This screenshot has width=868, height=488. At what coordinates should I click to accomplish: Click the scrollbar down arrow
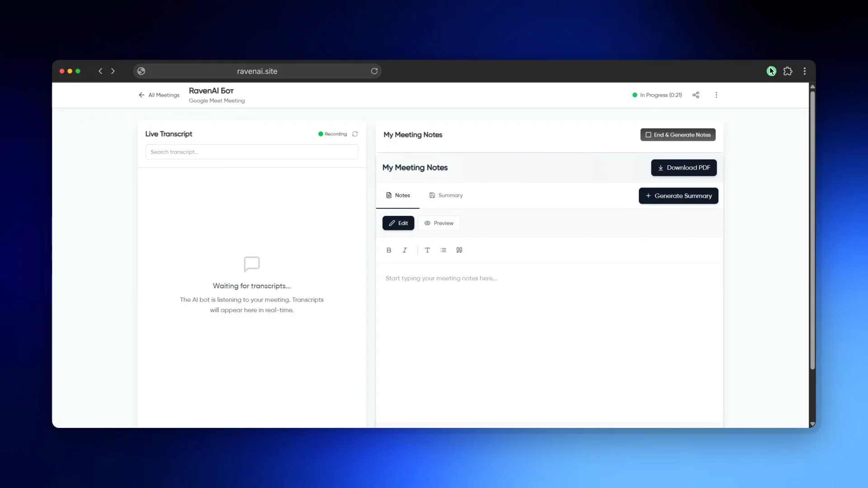point(812,424)
